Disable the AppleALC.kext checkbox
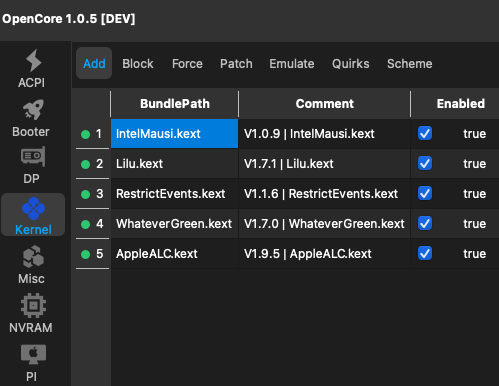This screenshot has height=386, width=499. coord(425,254)
